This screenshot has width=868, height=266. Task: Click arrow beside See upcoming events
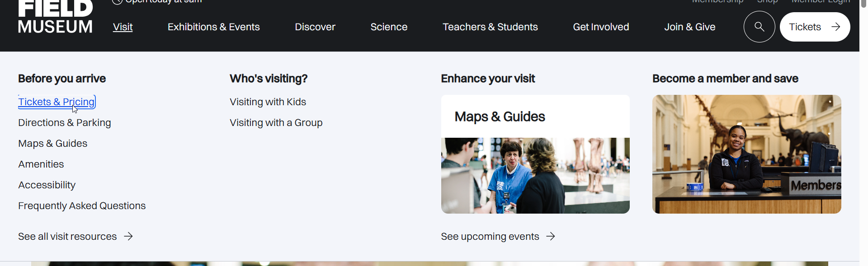pyautogui.click(x=551, y=236)
